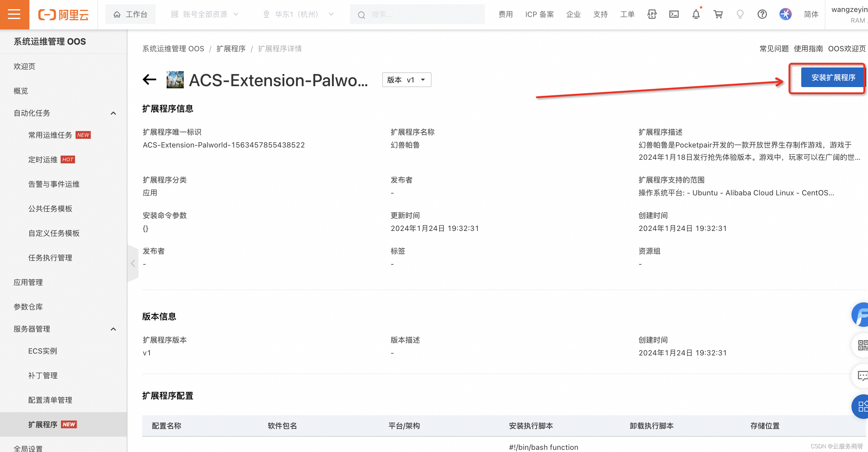Image resolution: width=868 pixels, height=452 pixels.
Task: Click the 配置清单管理 sidebar item
Action: pos(50,400)
